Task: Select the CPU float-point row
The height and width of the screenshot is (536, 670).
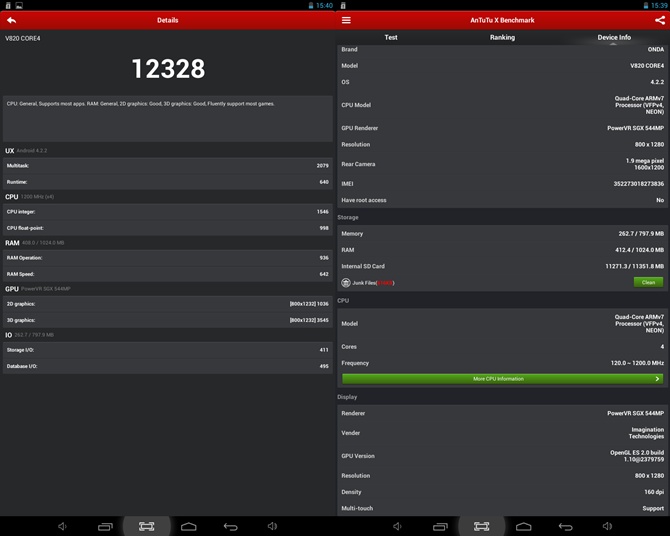Action: [x=168, y=228]
